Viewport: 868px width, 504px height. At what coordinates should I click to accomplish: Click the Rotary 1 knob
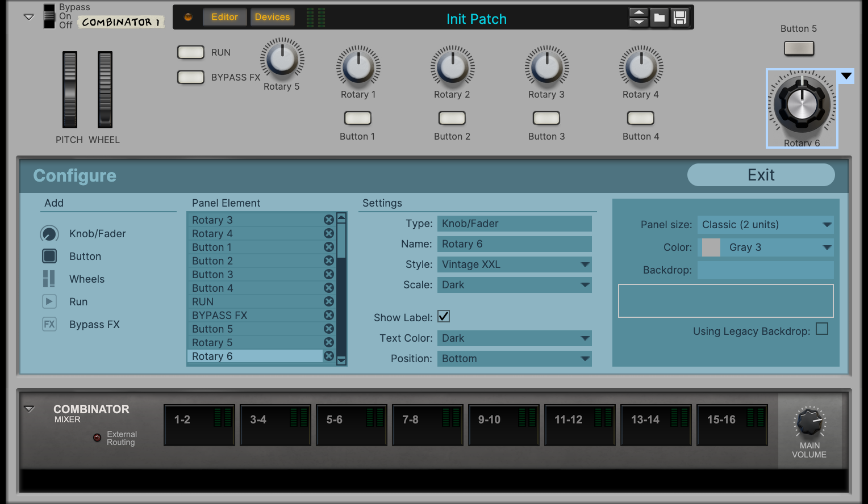pos(358,67)
